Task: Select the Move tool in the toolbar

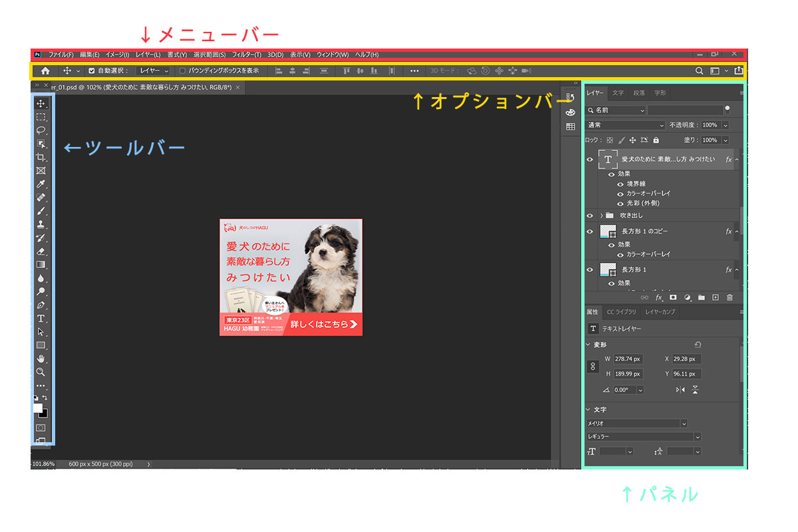Action: (x=41, y=104)
